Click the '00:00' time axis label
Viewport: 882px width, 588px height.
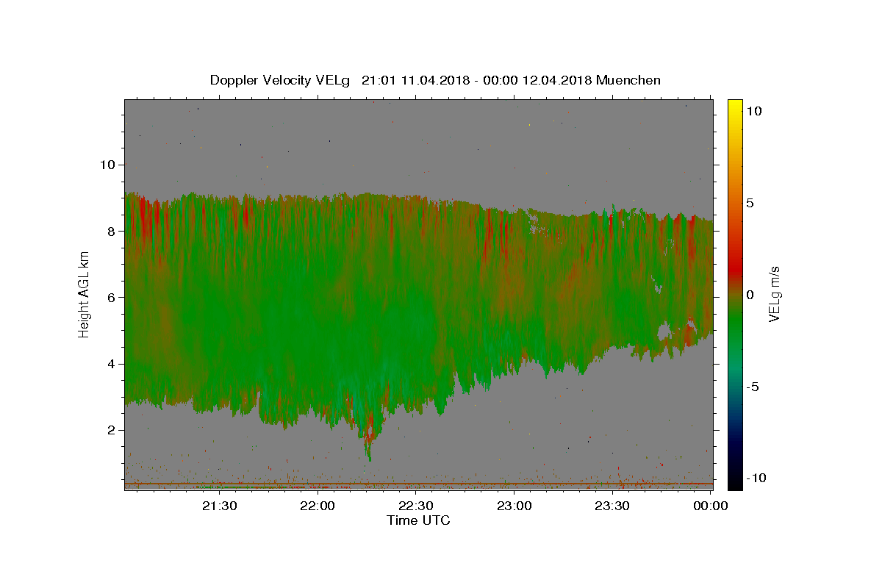pos(710,506)
